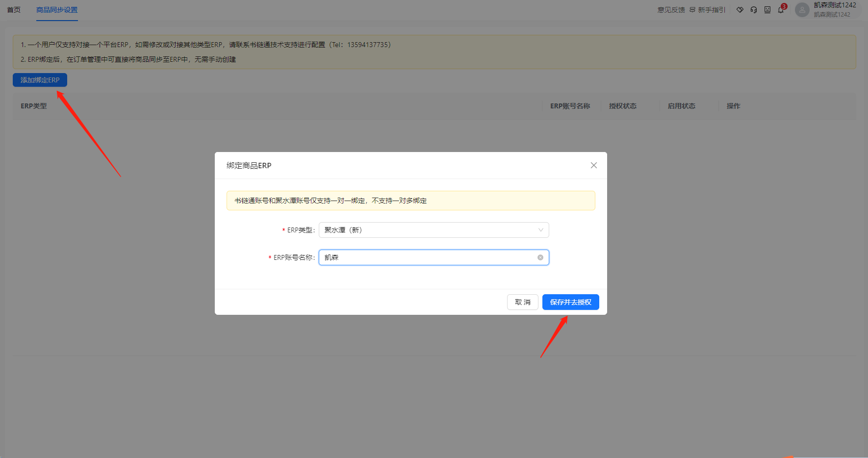Click the ERP账号名称 column header
The width and height of the screenshot is (868, 458).
pos(570,106)
